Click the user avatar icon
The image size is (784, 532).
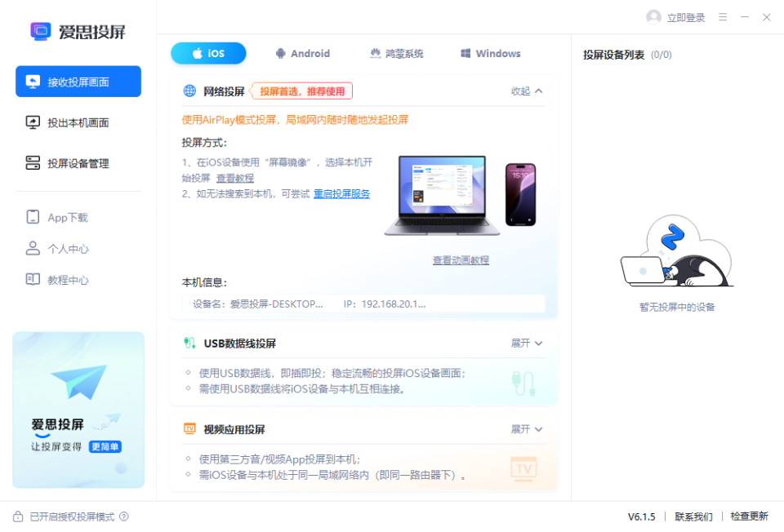tap(653, 17)
